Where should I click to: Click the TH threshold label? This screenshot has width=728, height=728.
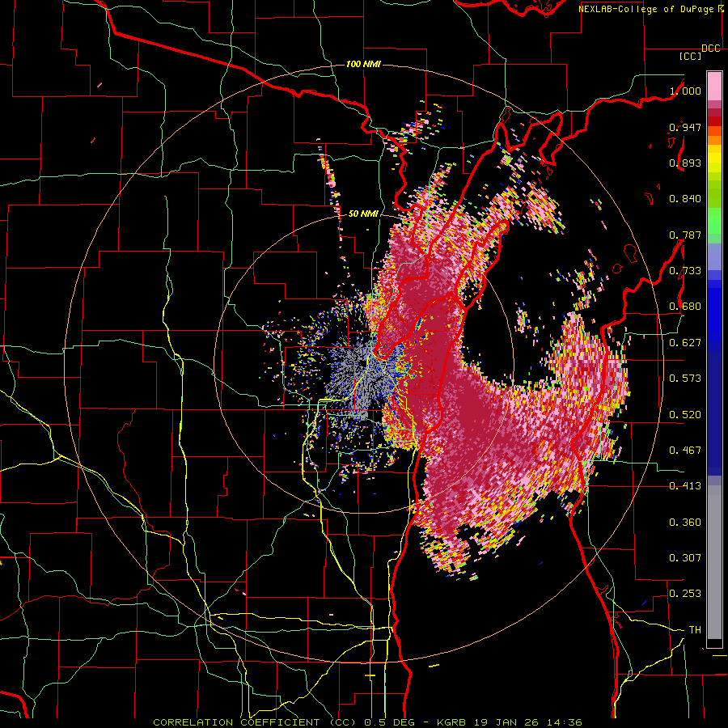point(695,630)
